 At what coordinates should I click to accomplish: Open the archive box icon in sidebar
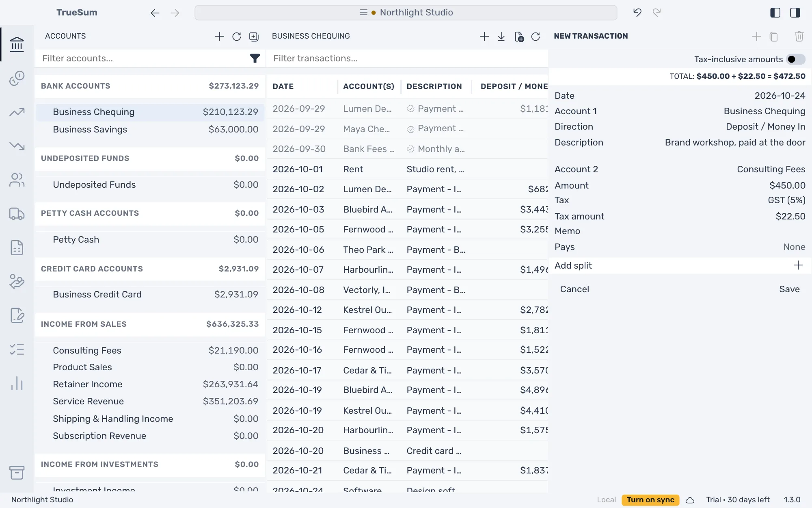coord(17,472)
